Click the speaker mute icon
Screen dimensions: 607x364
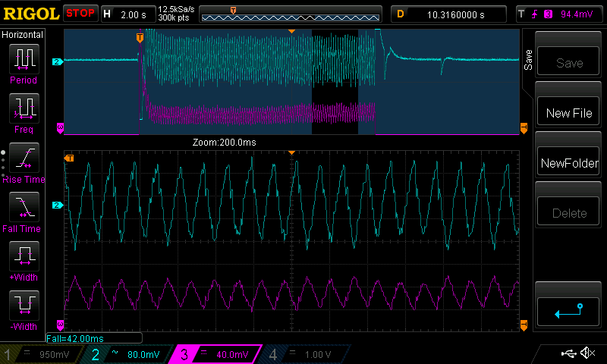tap(587, 353)
